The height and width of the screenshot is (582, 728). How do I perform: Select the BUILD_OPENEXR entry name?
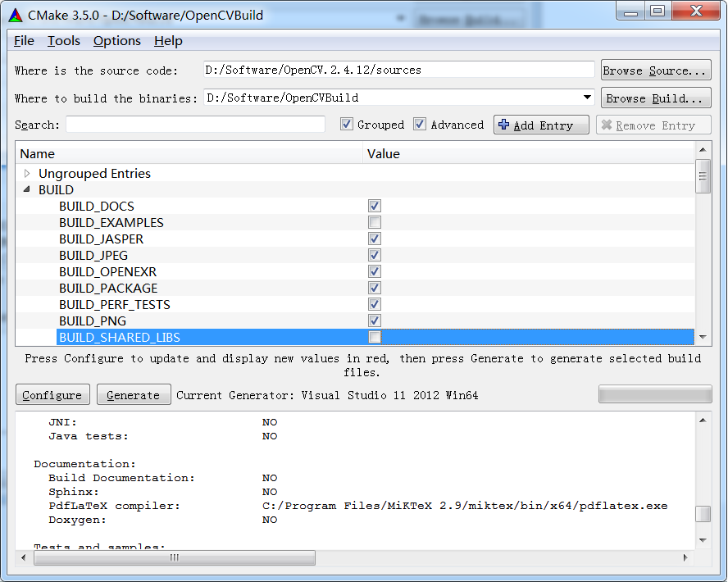pyautogui.click(x=107, y=272)
